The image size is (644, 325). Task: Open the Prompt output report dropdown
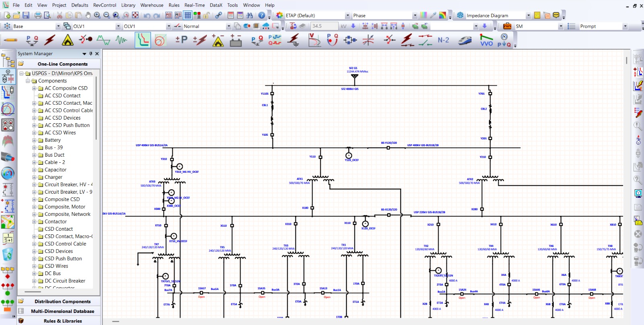625,26
